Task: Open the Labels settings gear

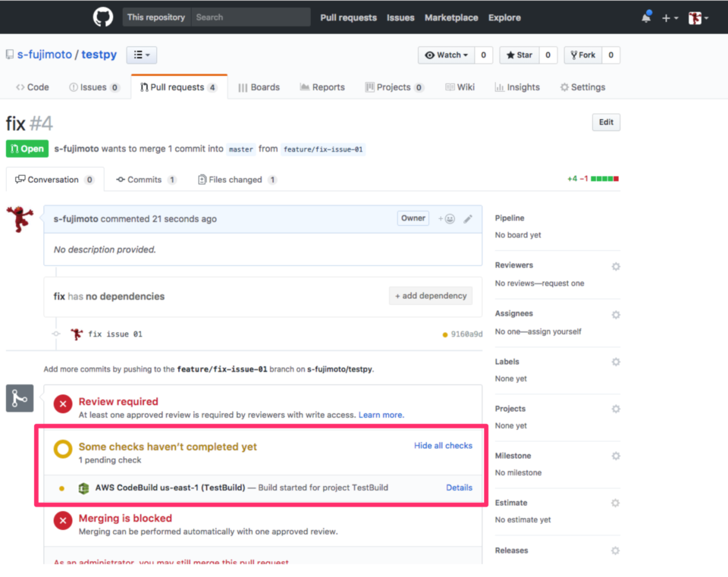Action: (615, 362)
